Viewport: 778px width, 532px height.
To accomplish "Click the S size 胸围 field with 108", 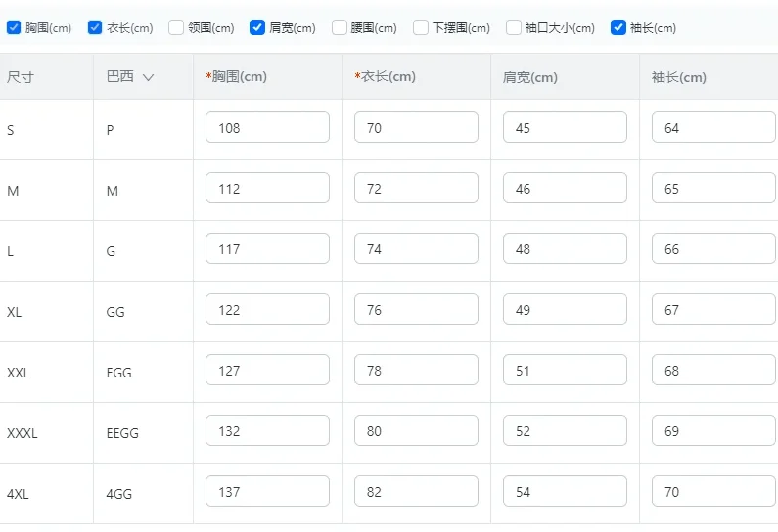I will 267,127.
